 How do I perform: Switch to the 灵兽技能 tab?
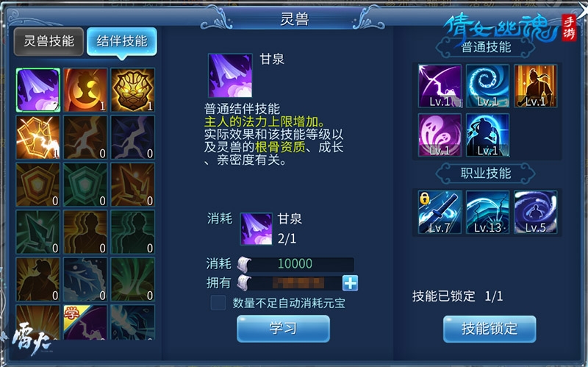(x=49, y=41)
